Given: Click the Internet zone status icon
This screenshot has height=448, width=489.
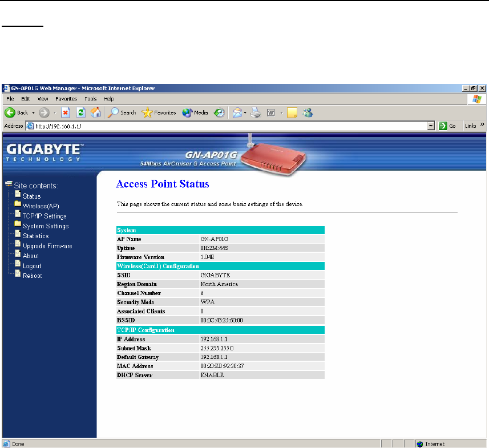Looking at the screenshot, I should coord(420,444).
